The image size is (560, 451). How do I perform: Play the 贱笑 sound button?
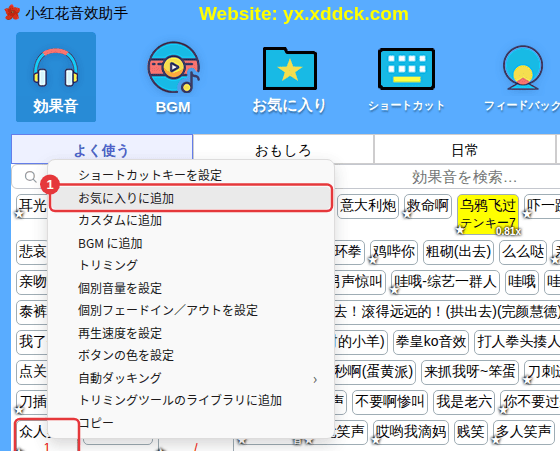[470, 432]
